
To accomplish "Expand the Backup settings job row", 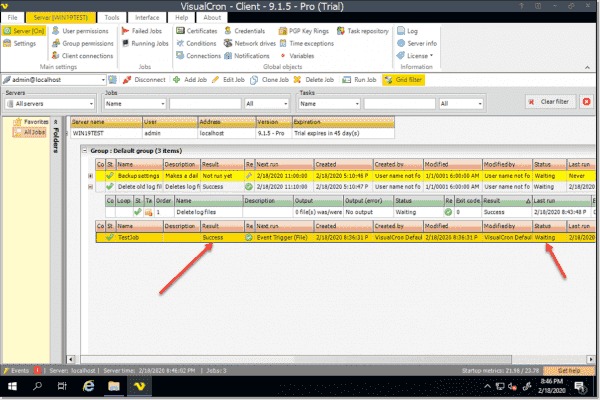I will [91, 176].
